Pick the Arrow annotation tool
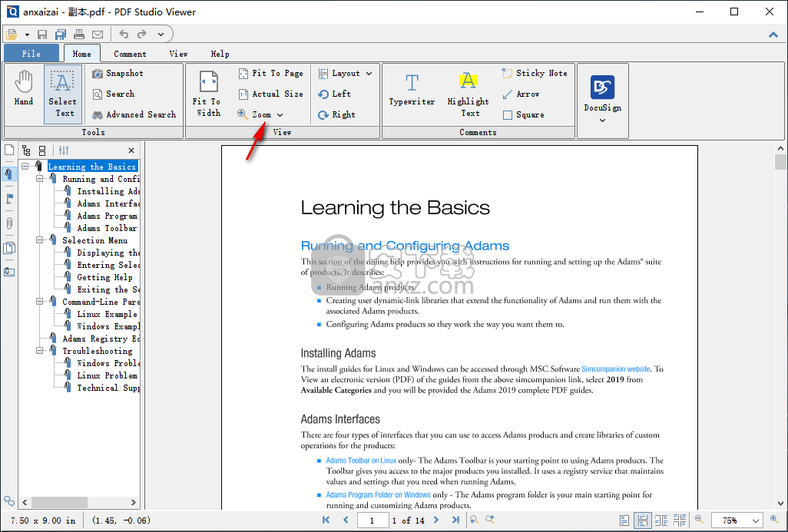The image size is (788, 532). [x=521, y=94]
